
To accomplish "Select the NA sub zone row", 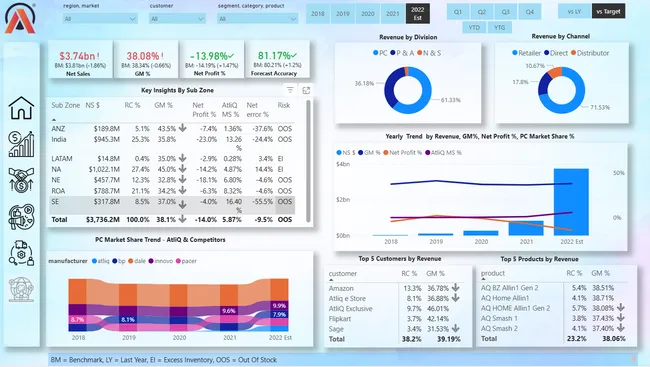I will (172, 169).
